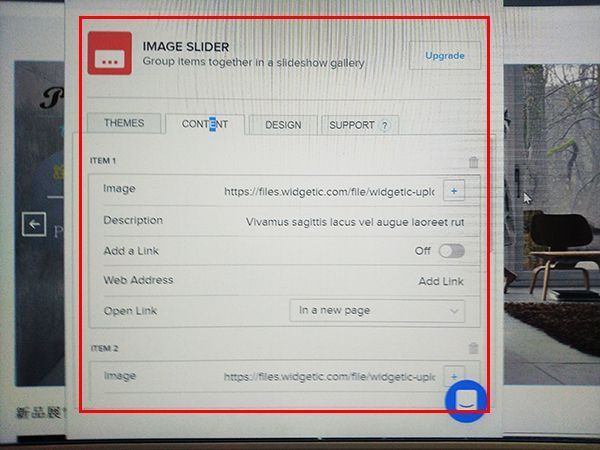600x450 pixels.
Task: Click the Item 2 Image URL field
Action: point(329,377)
